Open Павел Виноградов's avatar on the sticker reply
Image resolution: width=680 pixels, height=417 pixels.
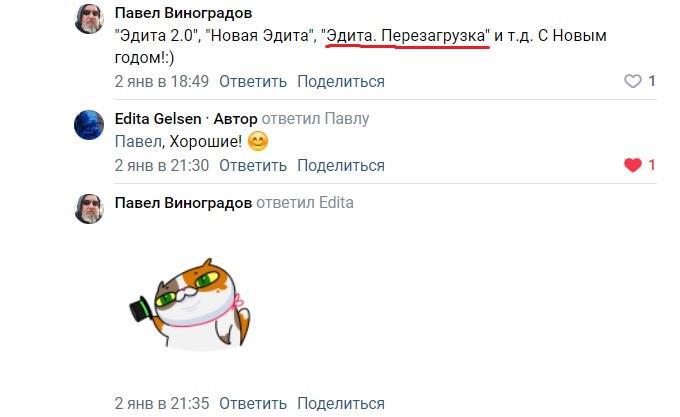pyautogui.click(x=89, y=209)
